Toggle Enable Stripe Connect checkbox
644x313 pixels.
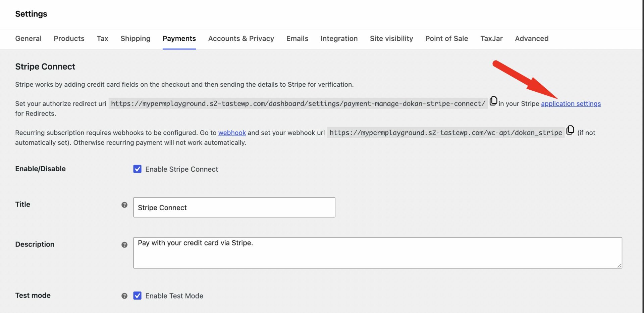[x=138, y=169]
